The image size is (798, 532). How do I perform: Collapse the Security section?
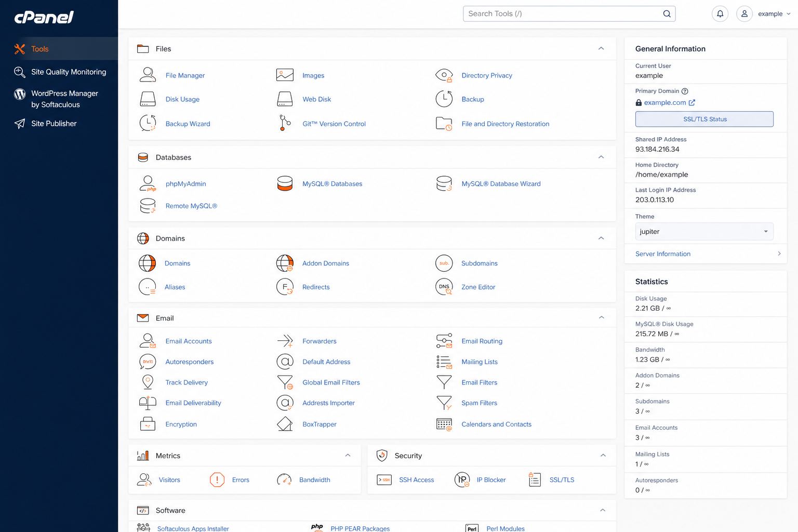pyautogui.click(x=603, y=455)
